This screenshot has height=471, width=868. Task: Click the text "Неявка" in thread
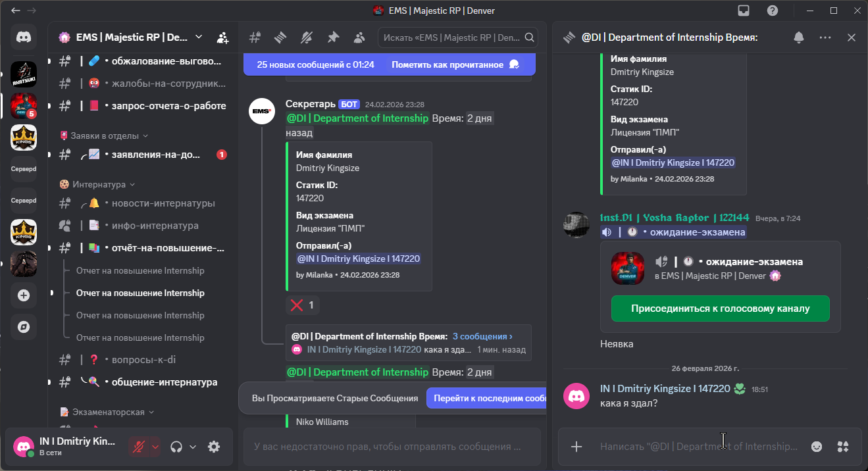click(617, 344)
